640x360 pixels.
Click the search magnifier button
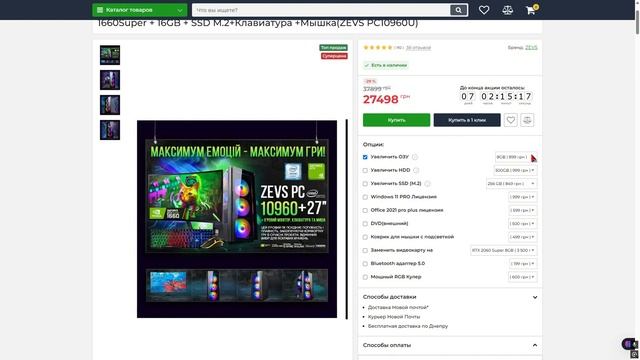point(458,10)
